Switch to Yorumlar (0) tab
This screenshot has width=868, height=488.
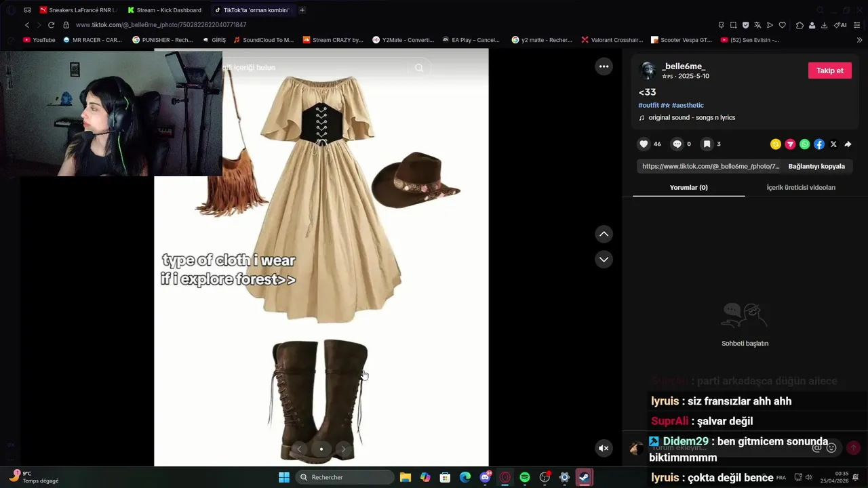point(688,187)
